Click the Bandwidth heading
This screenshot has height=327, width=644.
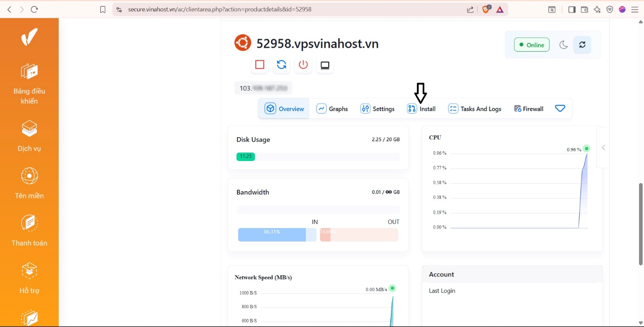coord(253,192)
